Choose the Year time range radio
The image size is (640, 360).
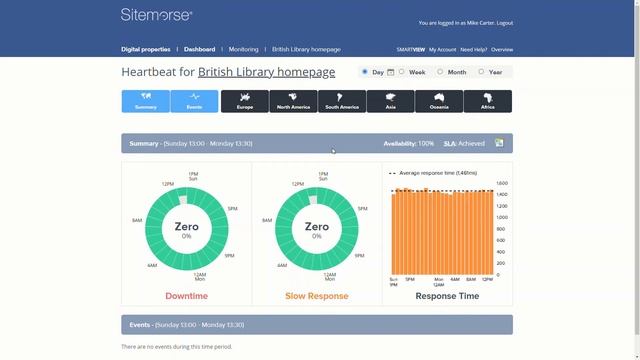pyautogui.click(x=481, y=72)
